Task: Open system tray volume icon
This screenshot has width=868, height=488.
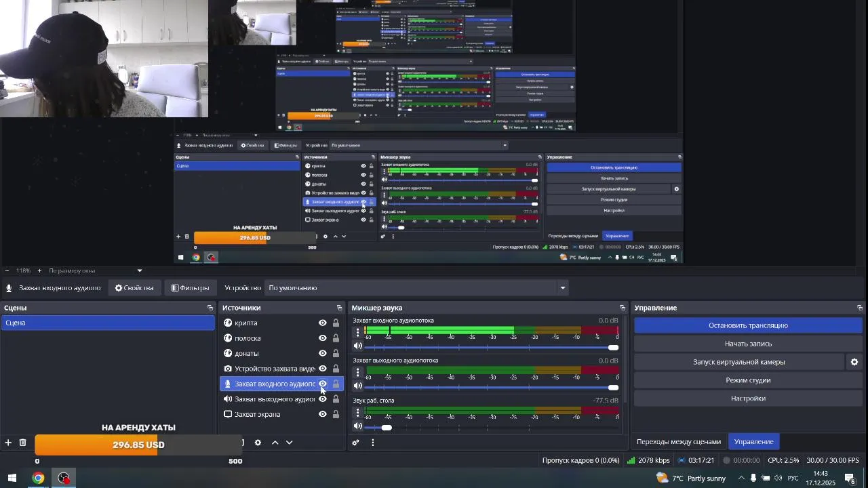Action: click(778, 479)
